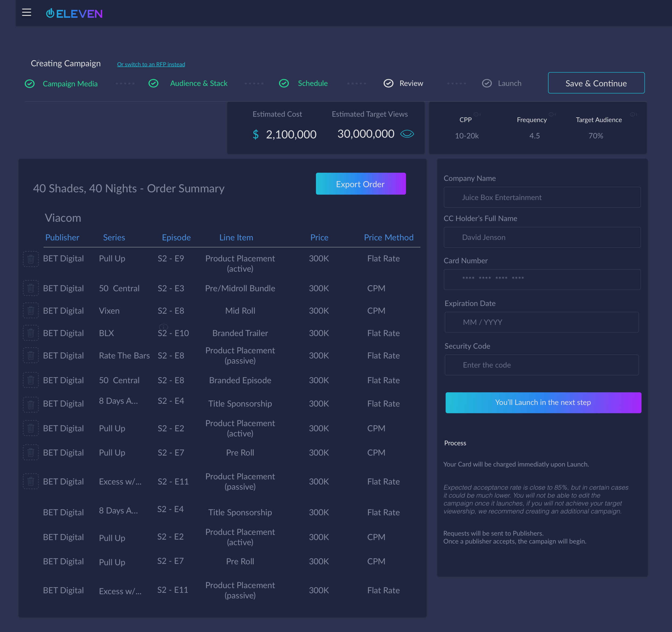Go to the Audience & Stack step
Screen dimensions: 672x632
click(199, 83)
